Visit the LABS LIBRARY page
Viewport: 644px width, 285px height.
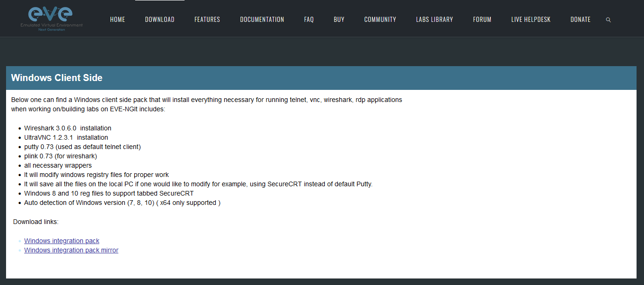coord(434,20)
